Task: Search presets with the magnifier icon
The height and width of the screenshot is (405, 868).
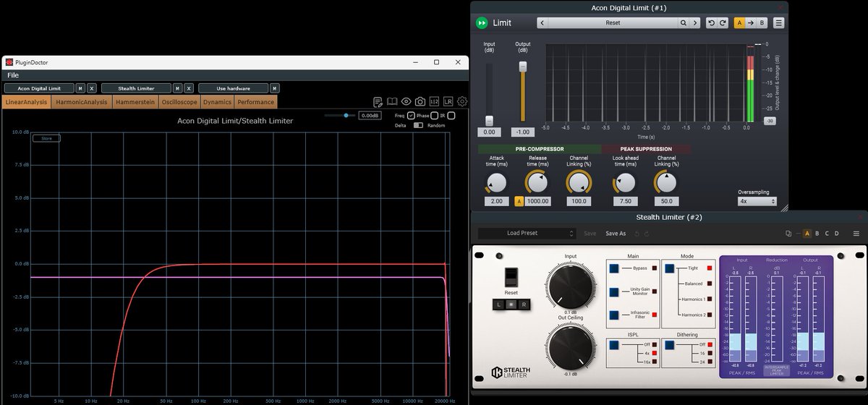Action: click(683, 23)
